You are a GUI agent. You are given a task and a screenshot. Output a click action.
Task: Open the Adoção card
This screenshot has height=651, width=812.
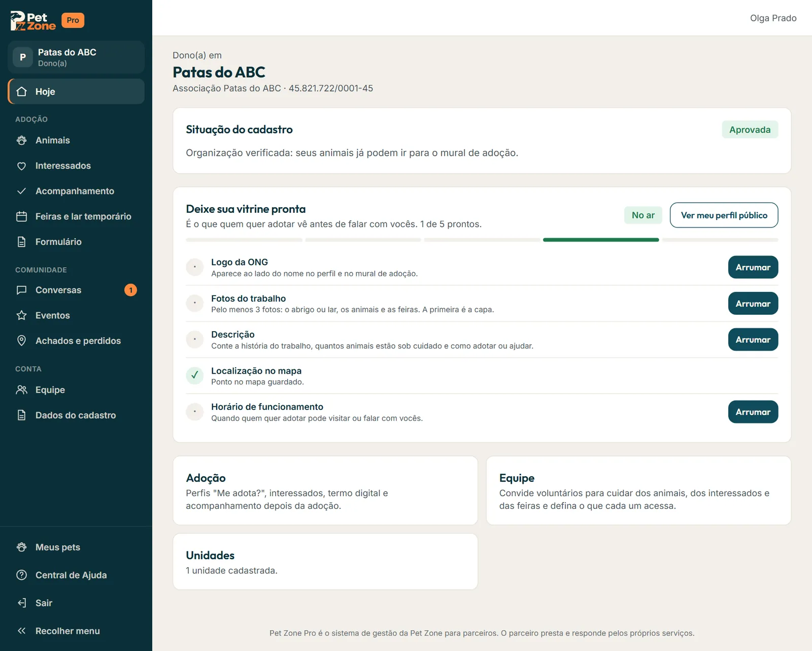[325, 491]
